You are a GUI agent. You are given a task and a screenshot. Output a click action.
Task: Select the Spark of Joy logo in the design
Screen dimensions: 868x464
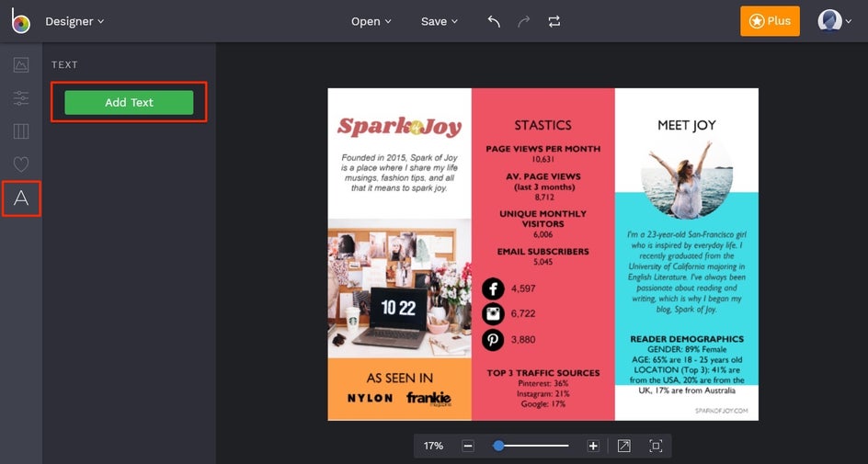[399, 127]
